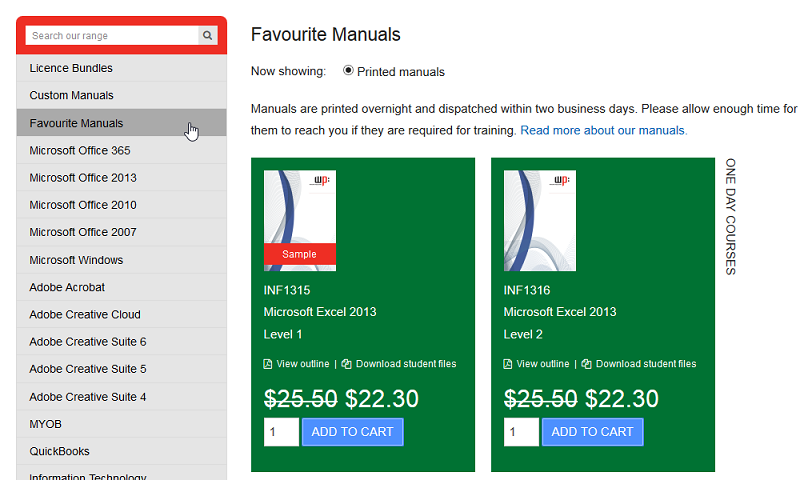Click the $22.30 price on INF1316 card

[621, 398]
